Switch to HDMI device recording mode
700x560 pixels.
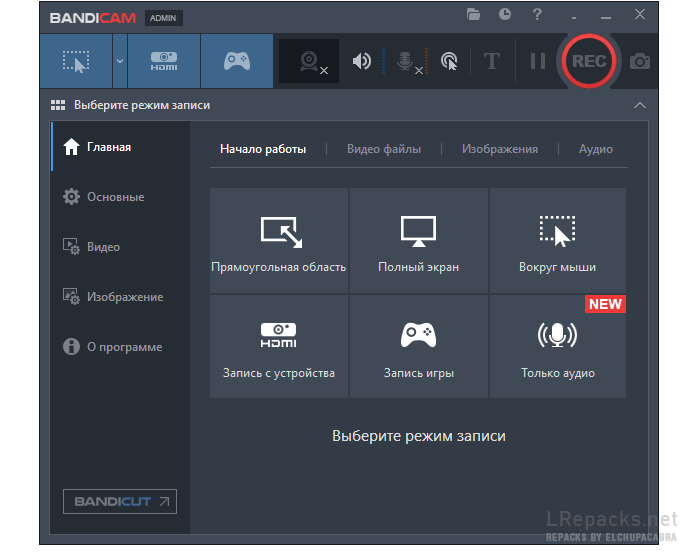pos(164,61)
